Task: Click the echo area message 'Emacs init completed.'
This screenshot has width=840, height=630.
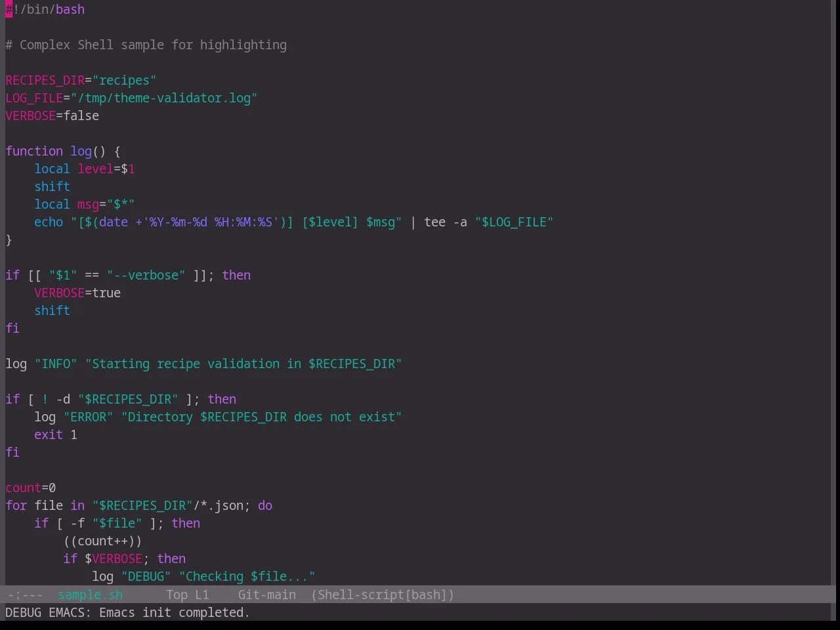Action: [x=175, y=613]
